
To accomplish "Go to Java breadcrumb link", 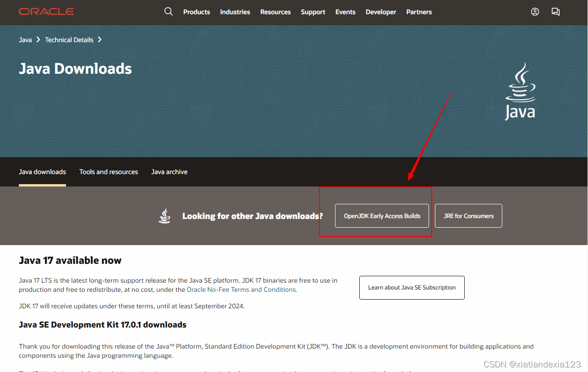I will tap(25, 40).
